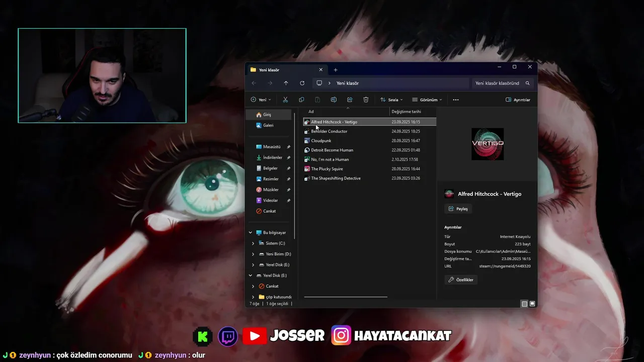Open the Sırala sort dropdown

[x=391, y=100]
